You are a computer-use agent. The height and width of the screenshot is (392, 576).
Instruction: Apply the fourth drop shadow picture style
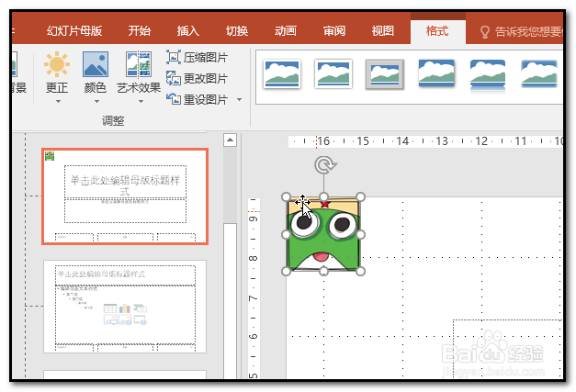coord(436,73)
